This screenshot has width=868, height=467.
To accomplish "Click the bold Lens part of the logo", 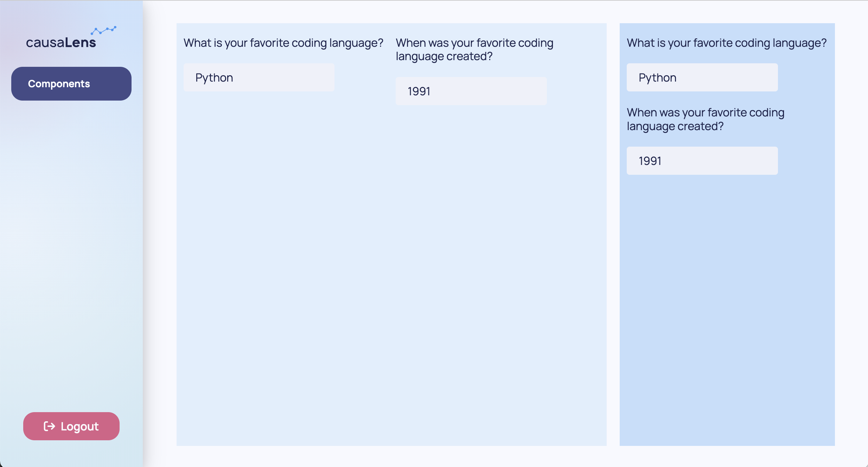I will [80, 43].
